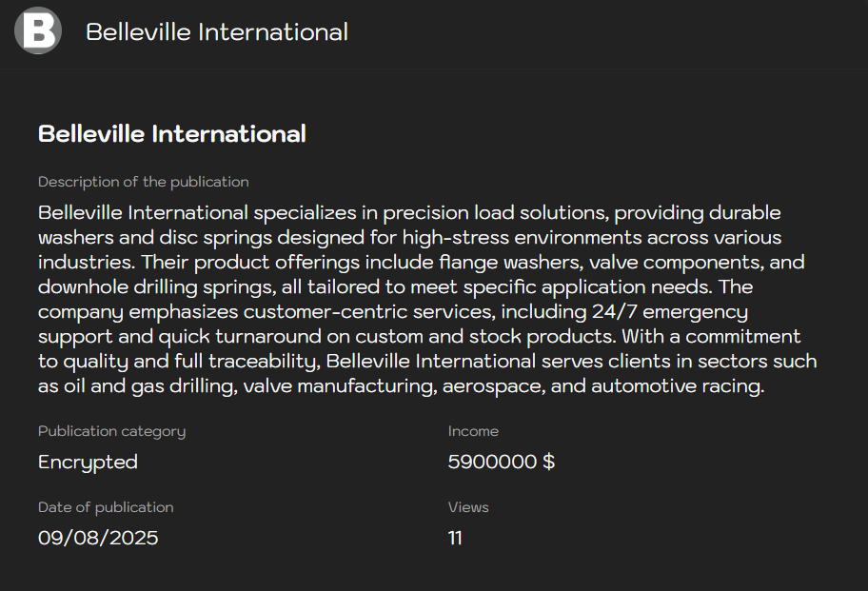This screenshot has width=868, height=591.
Task: Click the 'Views' field label
Action: click(468, 507)
